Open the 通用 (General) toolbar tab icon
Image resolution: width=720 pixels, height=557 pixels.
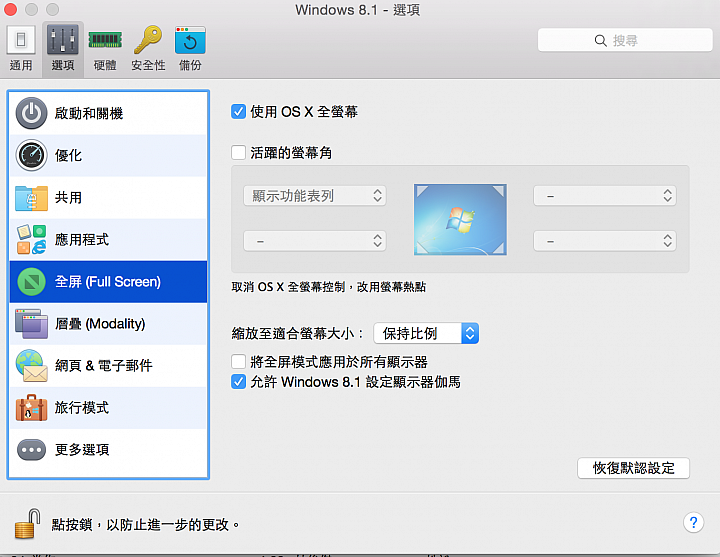pos(21,40)
